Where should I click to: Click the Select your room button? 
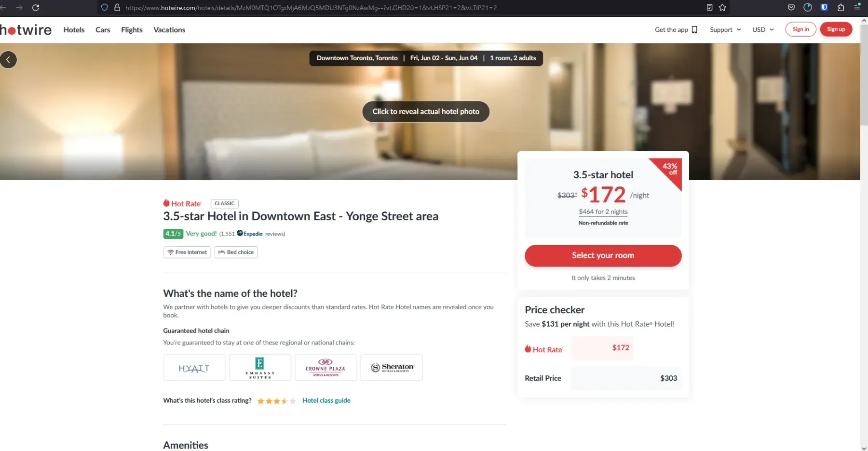(x=603, y=255)
